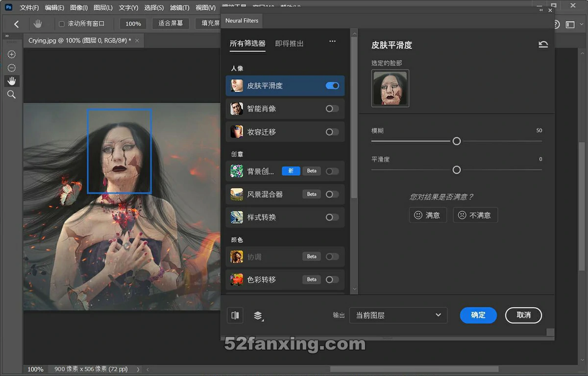
Task: Select the 选定的脸部 face thumbnail
Action: [x=391, y=88]
